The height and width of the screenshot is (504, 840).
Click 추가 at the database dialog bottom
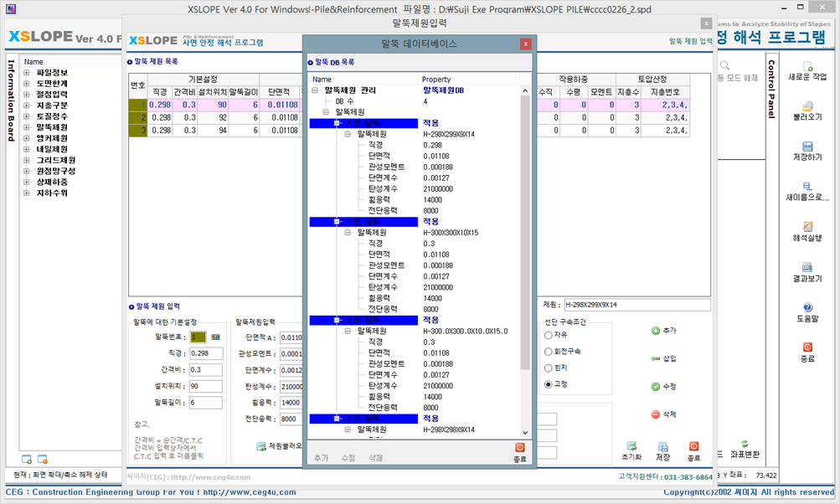coord(321,458)
